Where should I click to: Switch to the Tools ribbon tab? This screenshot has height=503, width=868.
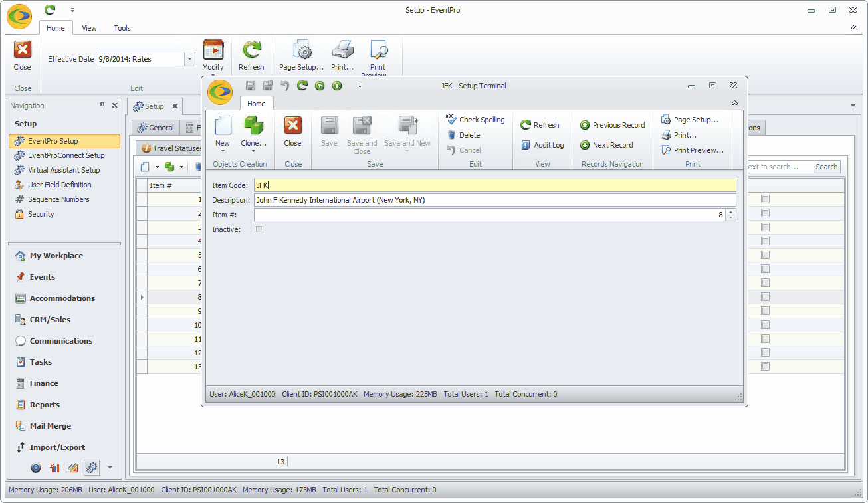pyautogui.click(x=122, y=28)
